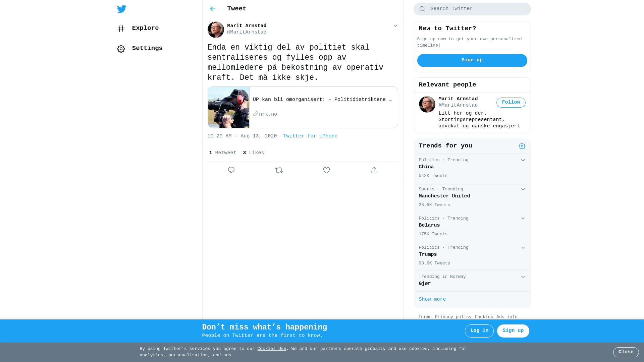Open the nrk.no article link card
This screenshot has height=362, width=644.
(303, 108)
